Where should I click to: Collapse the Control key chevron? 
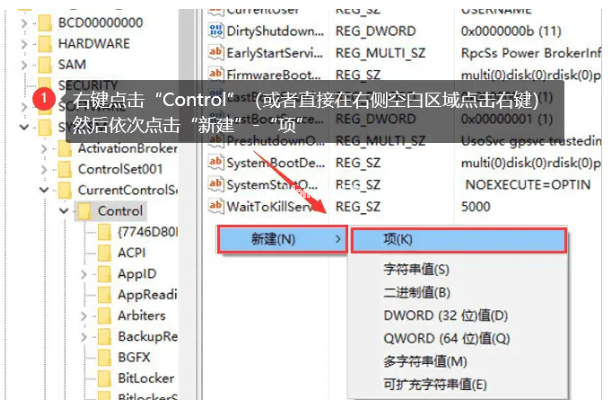pyautogui.click(x=63, y=211)
